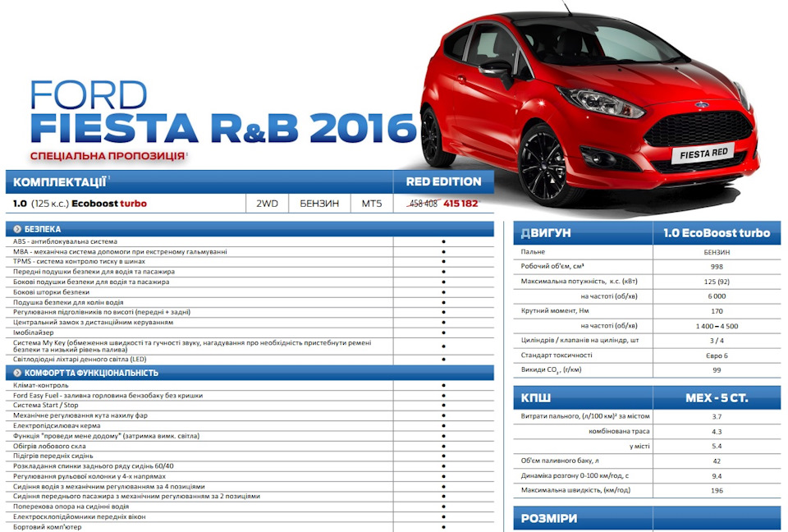Click the КОМФОРТ ТА ФУНКЦІОНАЛЬНІСТЬ section header
This screenshot has width=788, height=532.
[250, 373]
